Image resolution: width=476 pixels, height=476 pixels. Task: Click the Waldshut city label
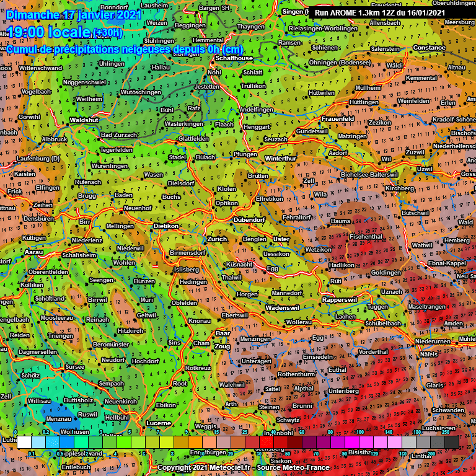(x=84, y=120)
